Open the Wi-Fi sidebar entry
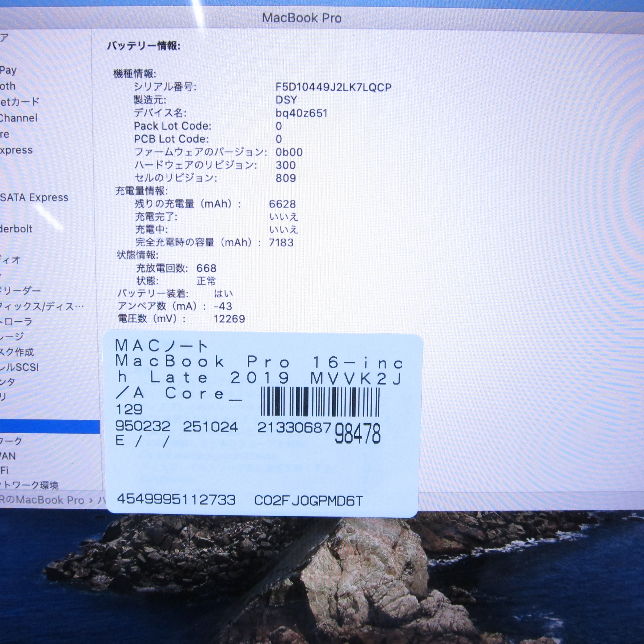 point(5,470)
